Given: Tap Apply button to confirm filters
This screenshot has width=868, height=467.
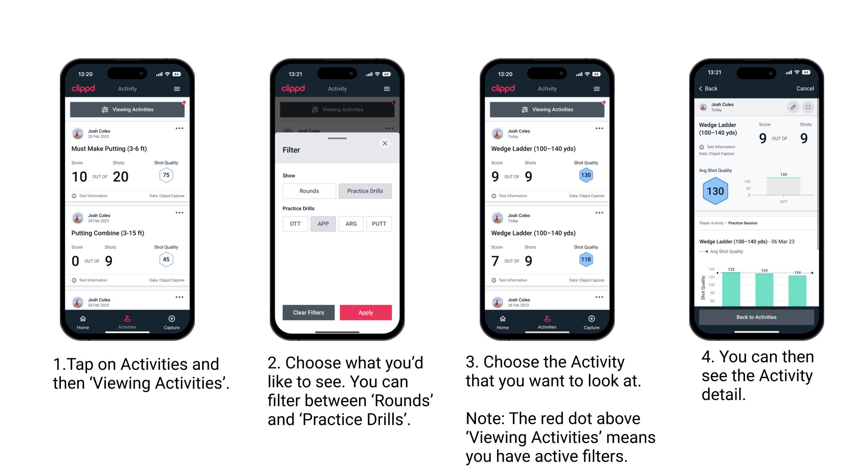Looking at the screenshot, I should 366,312.
